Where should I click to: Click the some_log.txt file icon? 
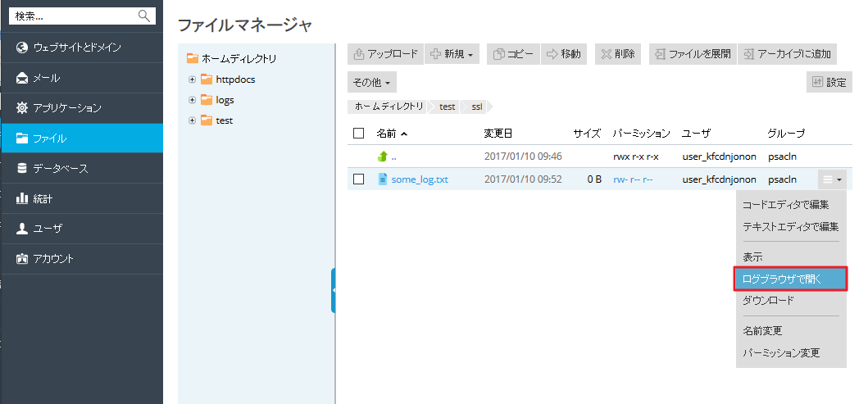click(383, 179)
